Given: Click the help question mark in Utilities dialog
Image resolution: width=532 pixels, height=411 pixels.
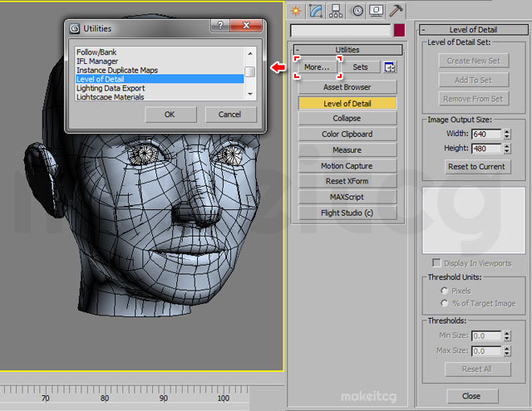Looking at the screenshot, I should pos(219,27).
